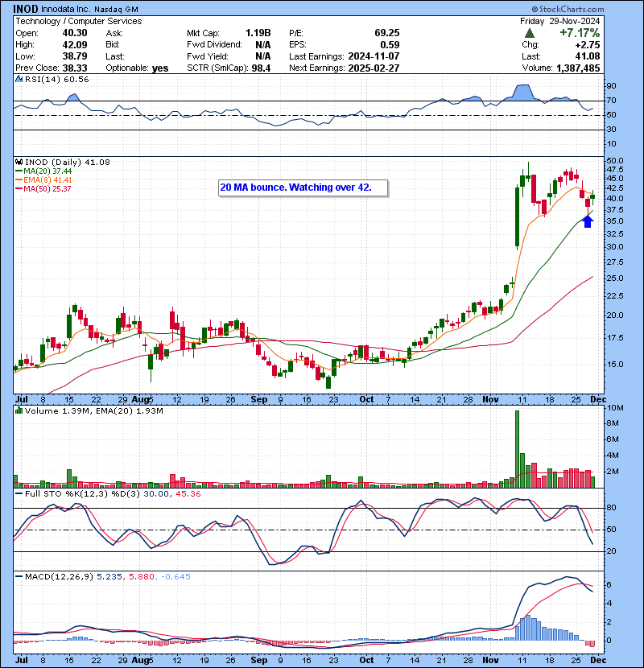Click the header Last price 41.08
Image resolution: width=644 pixels, height=668 pixels.
588,56
